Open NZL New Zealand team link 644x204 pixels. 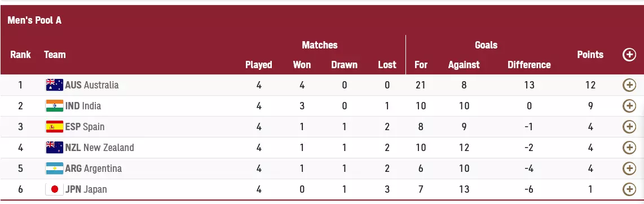tap(100, 147)
